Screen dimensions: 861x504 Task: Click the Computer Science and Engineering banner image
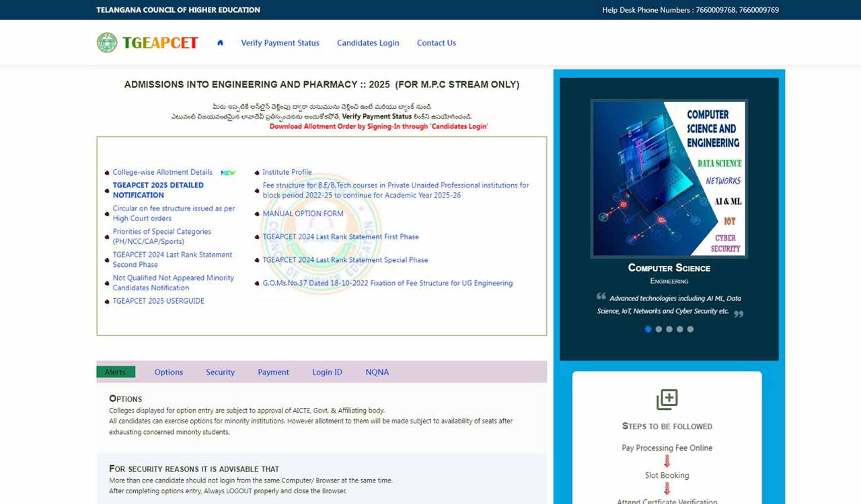coord(669,179)
